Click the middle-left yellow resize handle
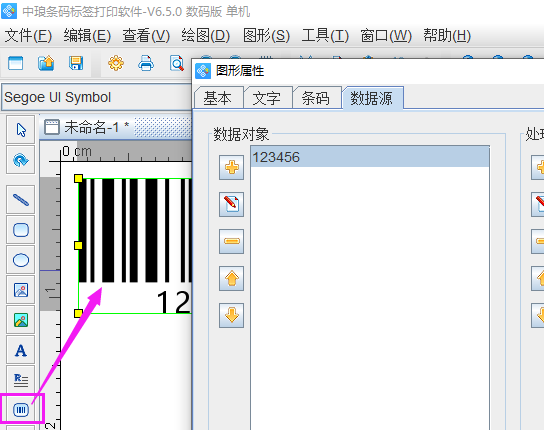Image resolution: width=544 pixels, height=430 pixels. (x=78, y=246)
